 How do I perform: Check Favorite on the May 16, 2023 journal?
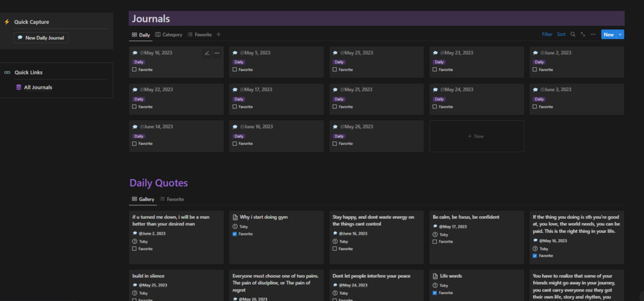135,69
